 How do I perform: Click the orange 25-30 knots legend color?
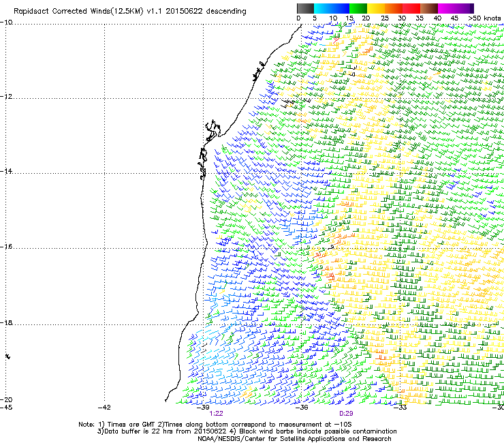tap(394, 8)
